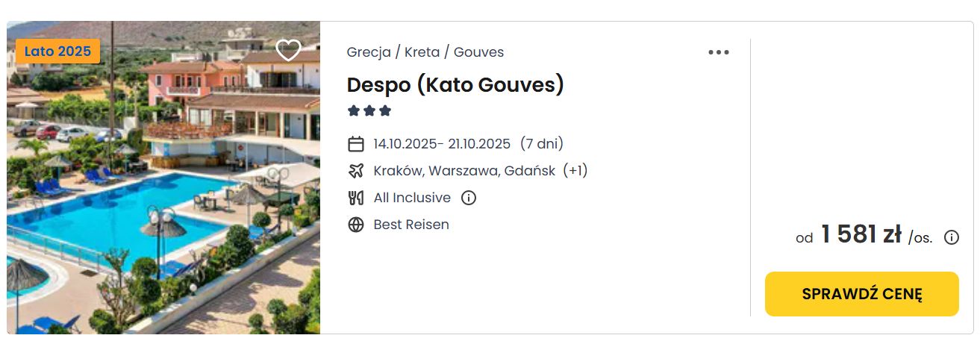This screenshot has width=980, height=347.
Task: Click the Best Reisen operator label
Action: tap(411, 225)
